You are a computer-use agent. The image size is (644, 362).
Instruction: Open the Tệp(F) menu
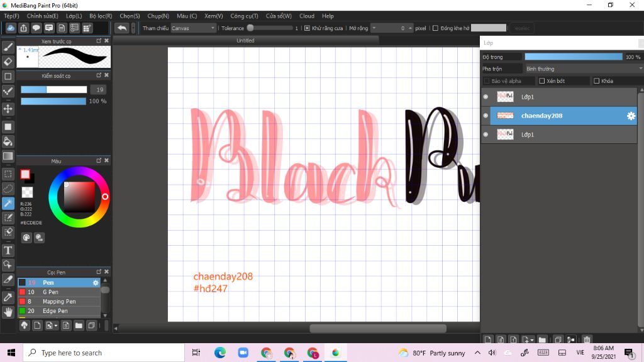11,16
